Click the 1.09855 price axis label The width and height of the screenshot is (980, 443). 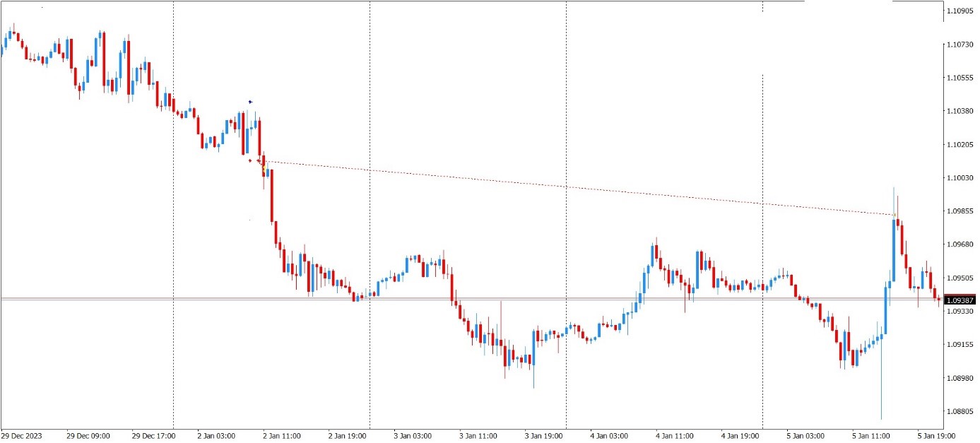click(960, 211)
